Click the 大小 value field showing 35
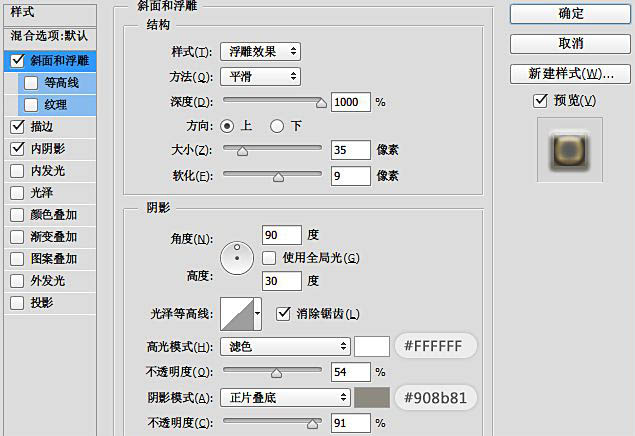 pyautogui.click(x=351, y=150)
